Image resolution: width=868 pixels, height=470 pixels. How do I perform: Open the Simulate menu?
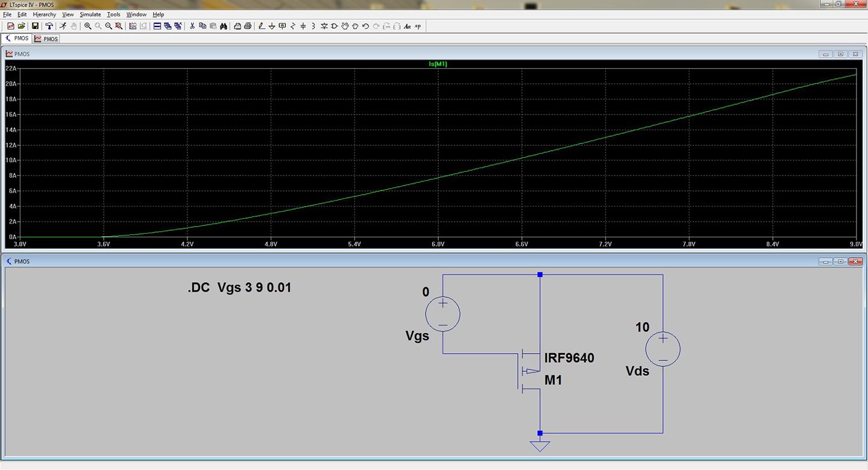point(90,14)
